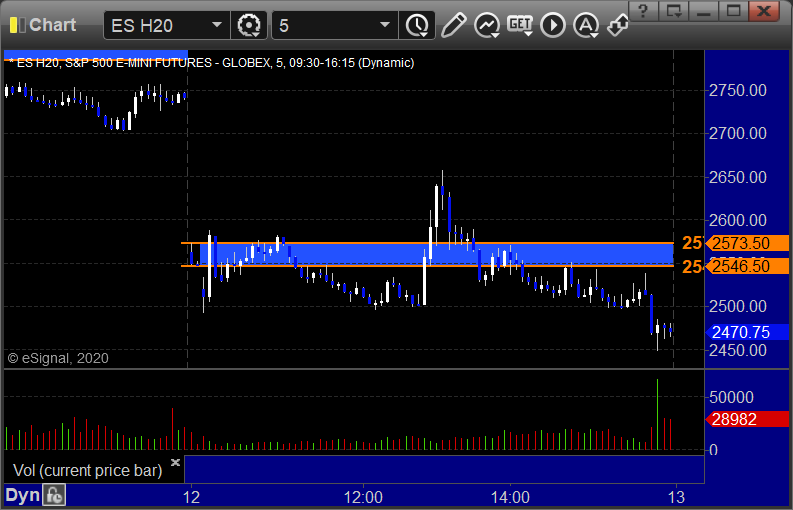Click the Vol (current price bar) label
Image resolution: width=793 pixels, height=510 pixels.
coord(87,471)
